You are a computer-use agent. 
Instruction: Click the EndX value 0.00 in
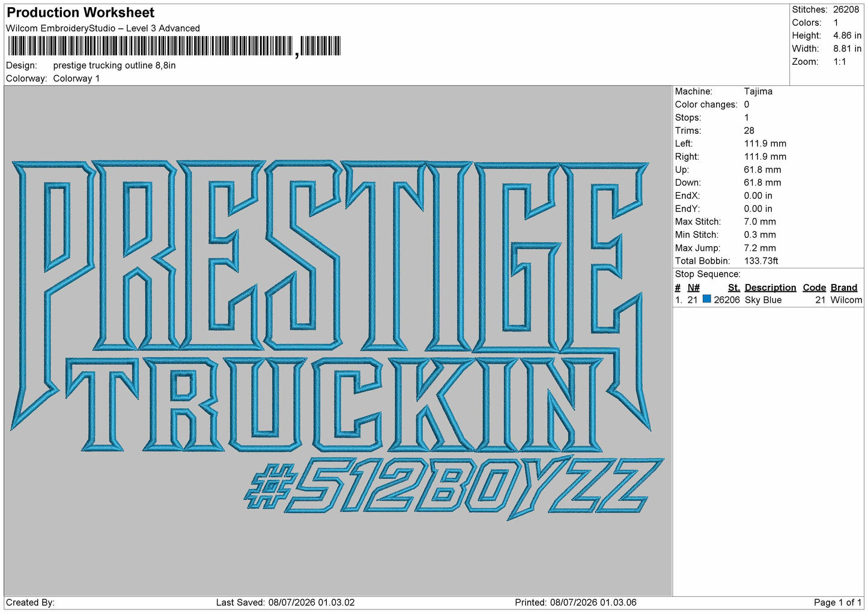[758, 196]
